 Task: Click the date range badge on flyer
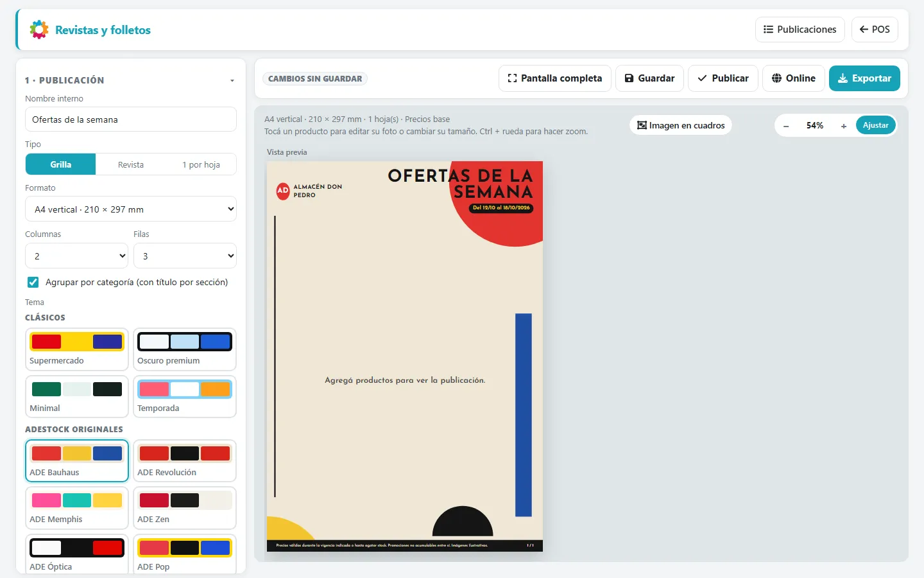pos(501,207)
